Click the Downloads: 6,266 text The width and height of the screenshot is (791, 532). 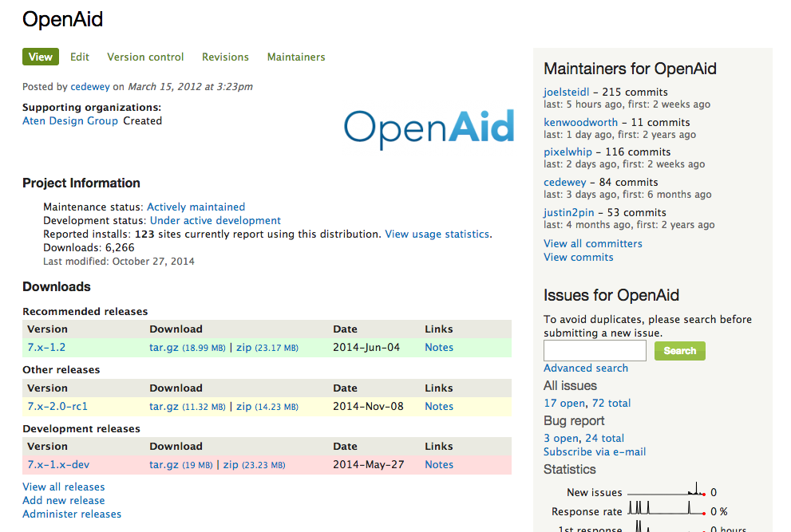[x=89, y=248]
